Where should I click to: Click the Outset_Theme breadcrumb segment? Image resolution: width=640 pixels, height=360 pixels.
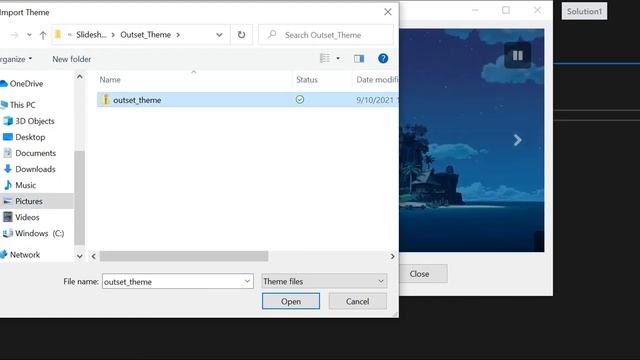(x=146, y=35)
